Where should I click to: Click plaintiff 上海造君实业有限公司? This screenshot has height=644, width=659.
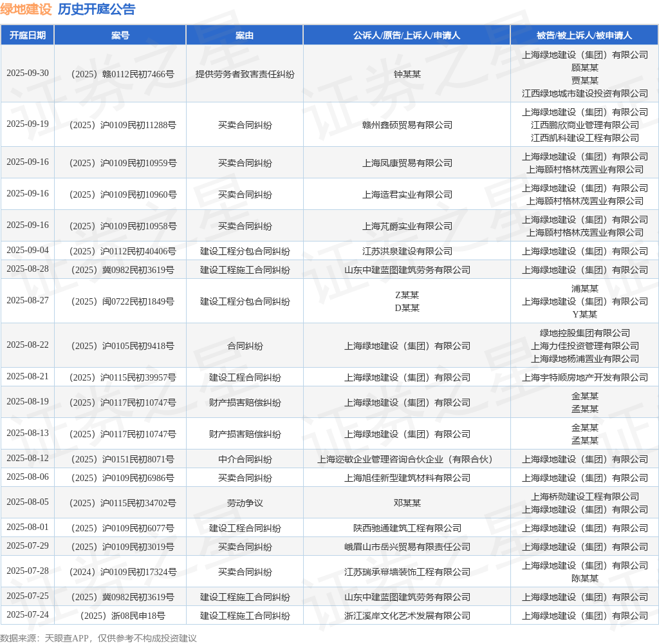(x=407, y=194)
